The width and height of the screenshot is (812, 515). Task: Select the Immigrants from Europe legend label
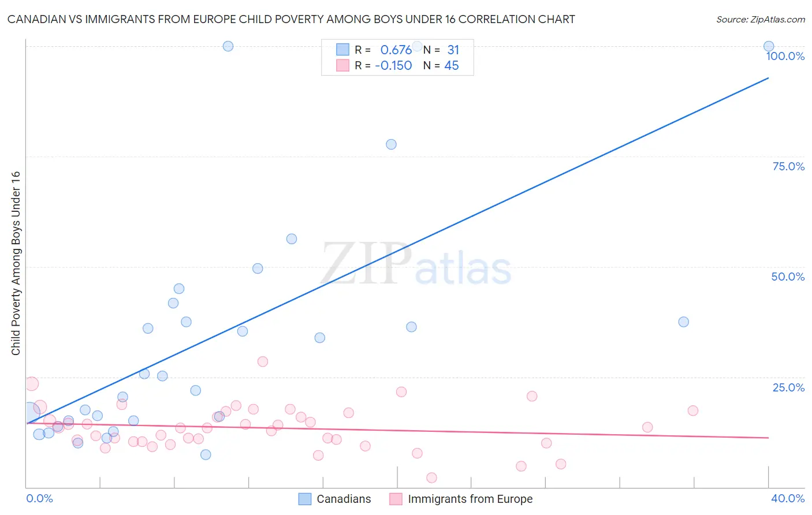pyautogui.click(x=470, y=499)
